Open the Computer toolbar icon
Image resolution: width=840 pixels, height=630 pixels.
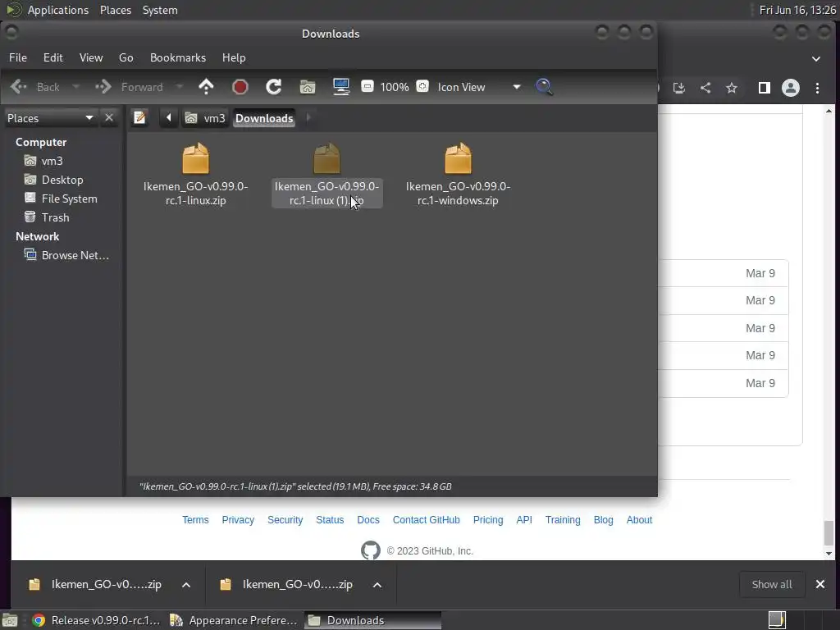341,87
